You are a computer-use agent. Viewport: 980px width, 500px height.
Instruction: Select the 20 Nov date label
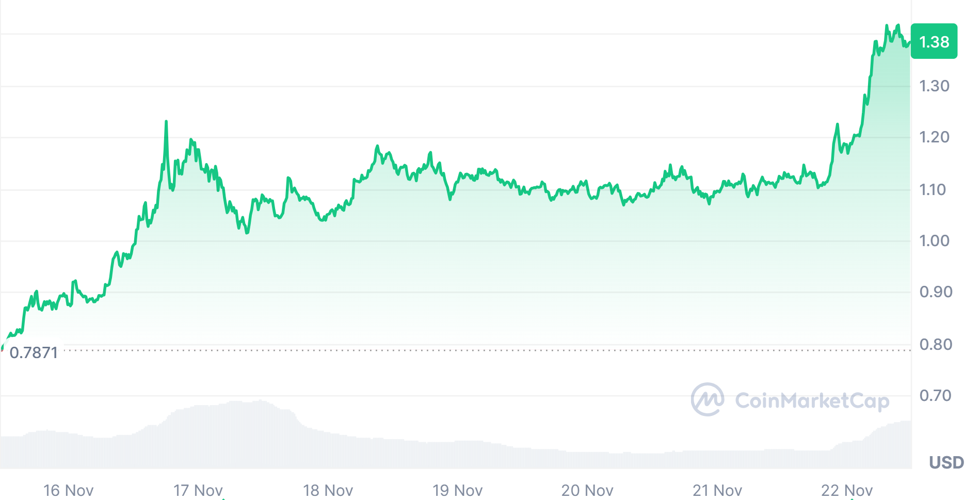click(587, 490)
